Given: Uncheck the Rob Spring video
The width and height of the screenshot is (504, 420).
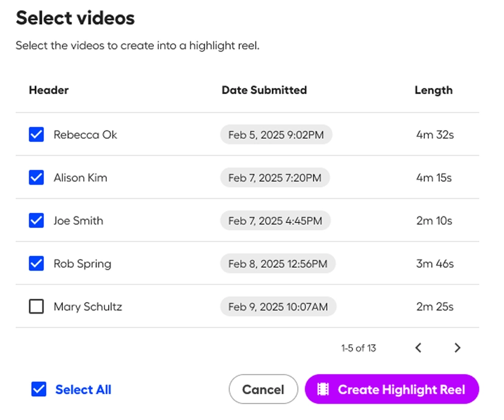Looking at the screenshot, I should coord(36,263).
